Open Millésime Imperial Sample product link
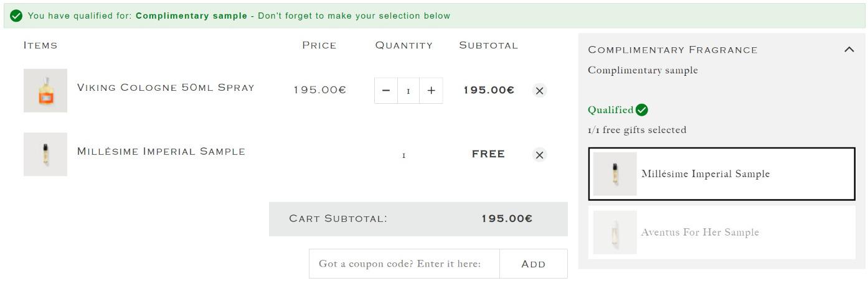The height and width of the screenshot is (291, 868). [x=161, y=151]
